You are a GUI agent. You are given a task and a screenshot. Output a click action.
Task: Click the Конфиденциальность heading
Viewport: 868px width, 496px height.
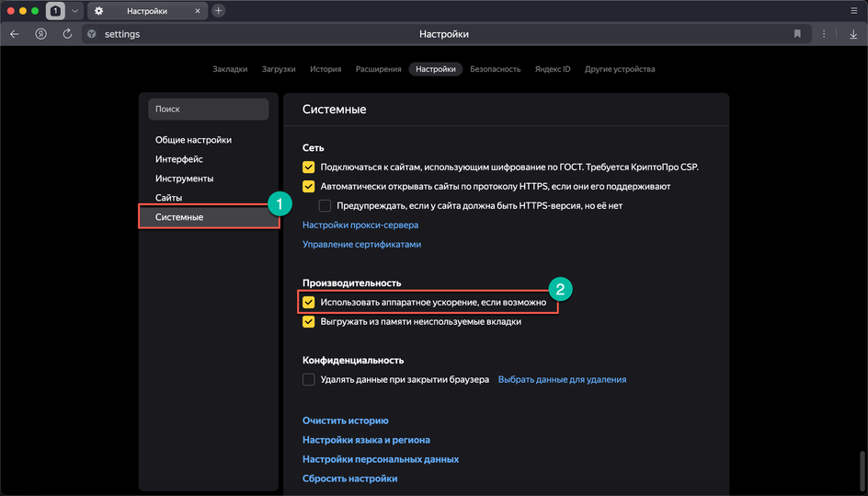point(353,360)
